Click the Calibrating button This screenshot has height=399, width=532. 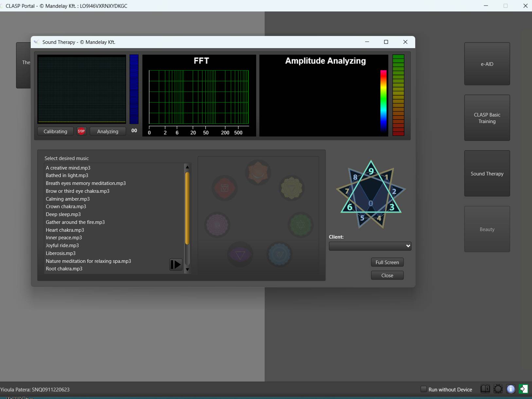(x=55, y=132)
